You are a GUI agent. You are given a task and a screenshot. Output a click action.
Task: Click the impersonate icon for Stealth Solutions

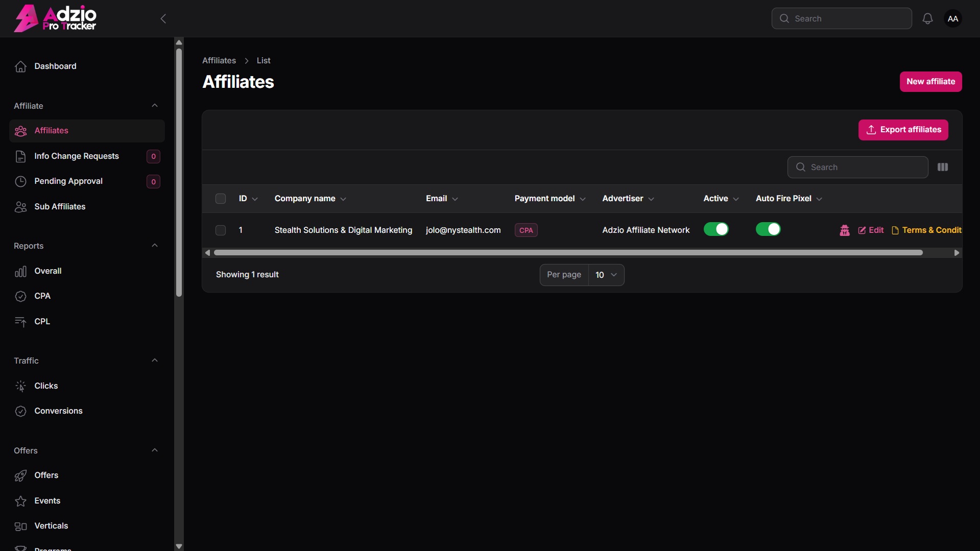pyautogui.click(x=845, y=230)
